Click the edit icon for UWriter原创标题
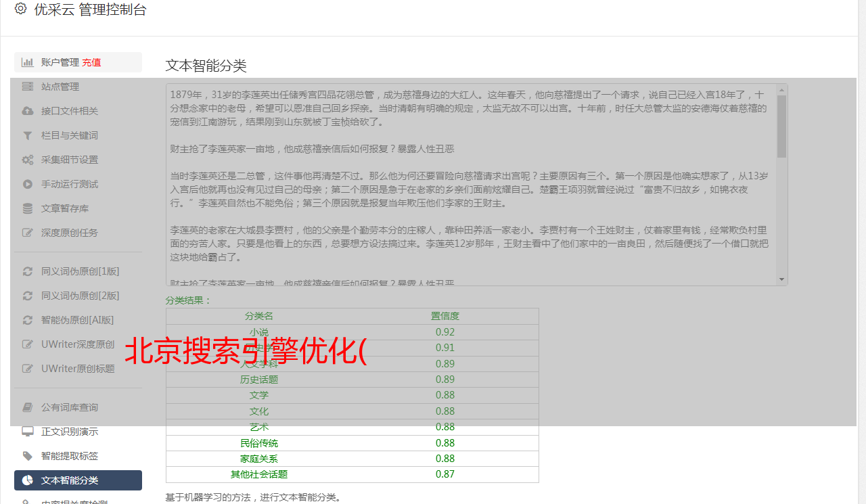Screen dimensions: 866x504 [28, 369]
